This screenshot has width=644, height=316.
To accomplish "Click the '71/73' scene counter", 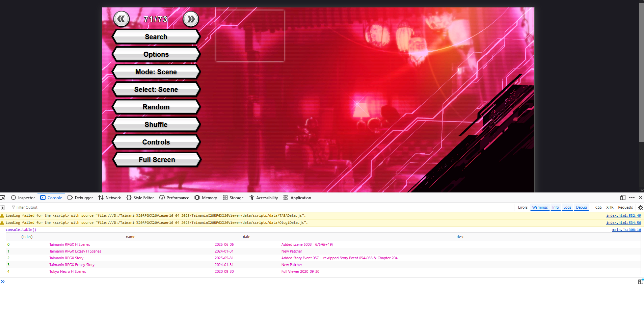I will tap(156, 19).
